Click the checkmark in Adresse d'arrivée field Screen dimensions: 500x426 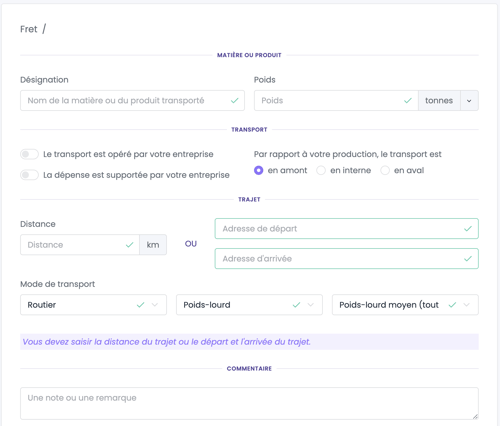tap(468, 259)
